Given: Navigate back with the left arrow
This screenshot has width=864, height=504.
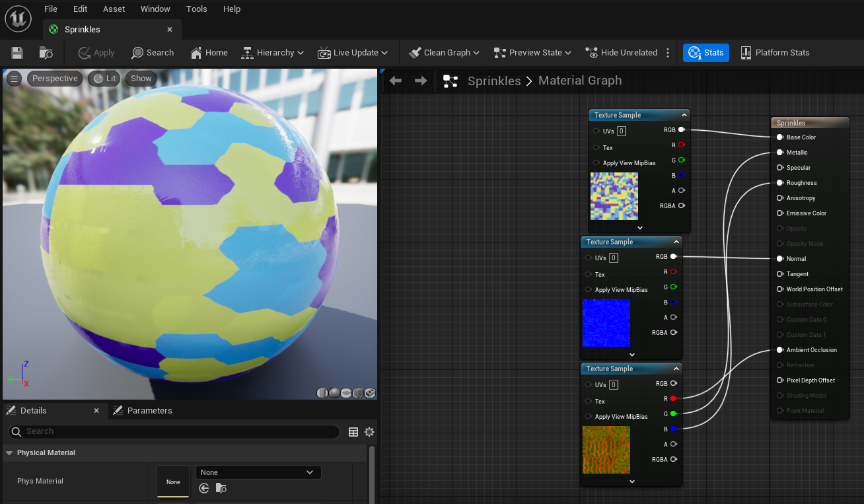Looking at the screenshot, I should (396, 81).
